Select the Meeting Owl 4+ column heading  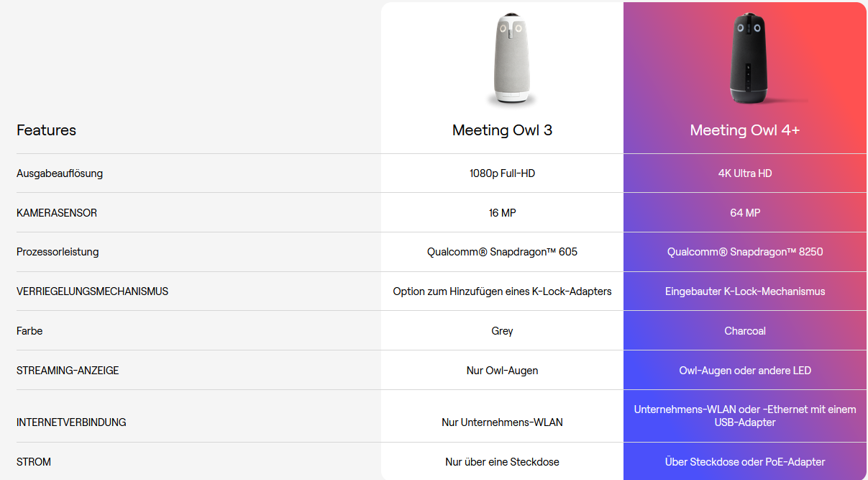(745, 130)
